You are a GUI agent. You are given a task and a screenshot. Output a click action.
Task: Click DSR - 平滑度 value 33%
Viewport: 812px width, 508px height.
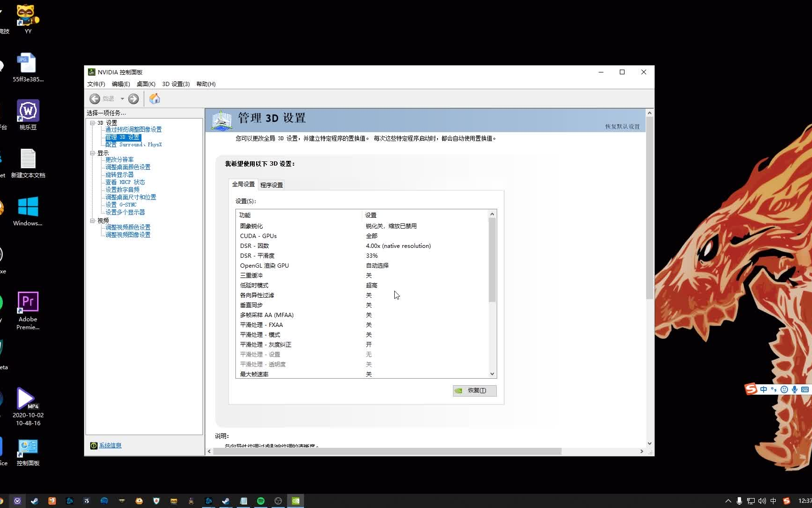point(372,256)
